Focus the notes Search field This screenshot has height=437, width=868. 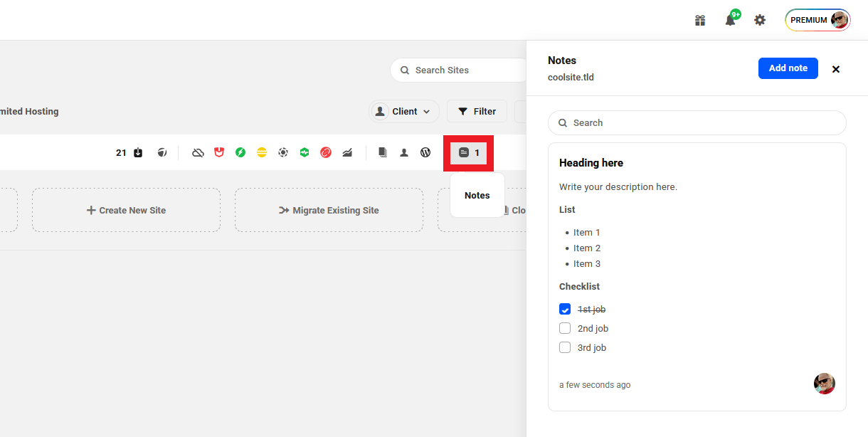(697, 122)
